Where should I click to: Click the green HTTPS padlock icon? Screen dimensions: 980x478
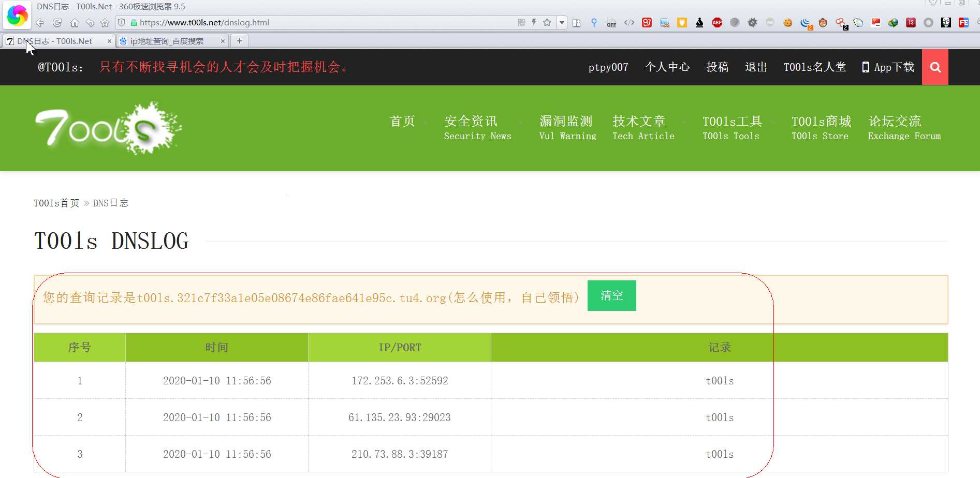(134, 23)
